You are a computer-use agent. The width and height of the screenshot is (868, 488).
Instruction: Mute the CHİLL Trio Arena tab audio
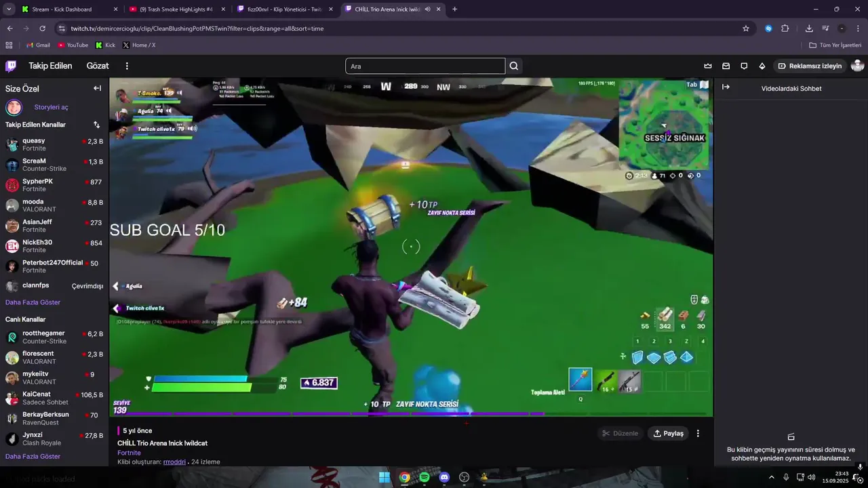(x=427, y=9)
